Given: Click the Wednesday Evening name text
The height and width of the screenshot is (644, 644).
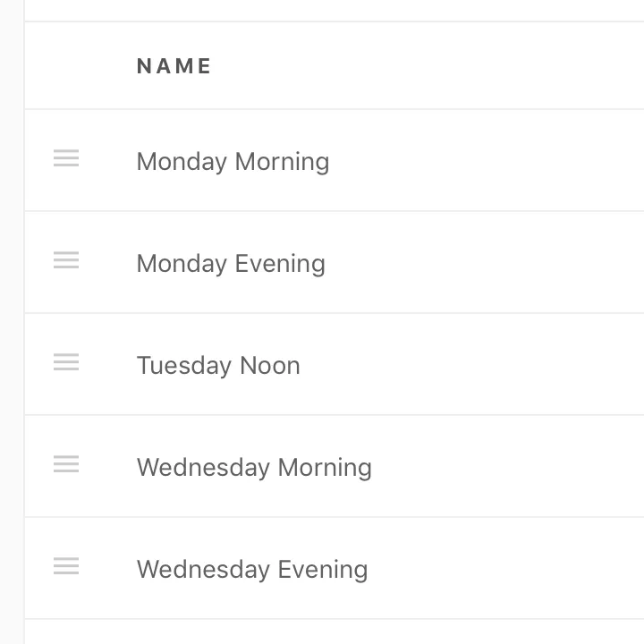Looking at the screenshot, I should [252, 570].
